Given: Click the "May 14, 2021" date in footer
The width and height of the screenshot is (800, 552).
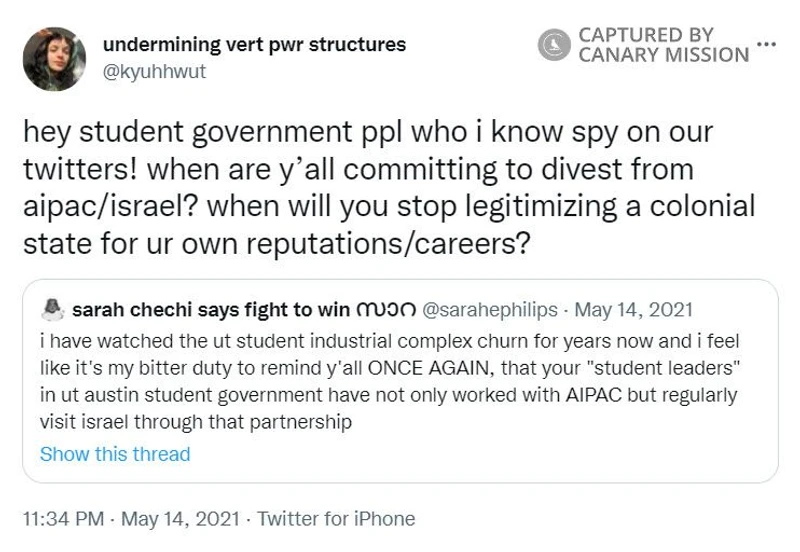Looking at the screenshot, I should click(x=178, y=519).
